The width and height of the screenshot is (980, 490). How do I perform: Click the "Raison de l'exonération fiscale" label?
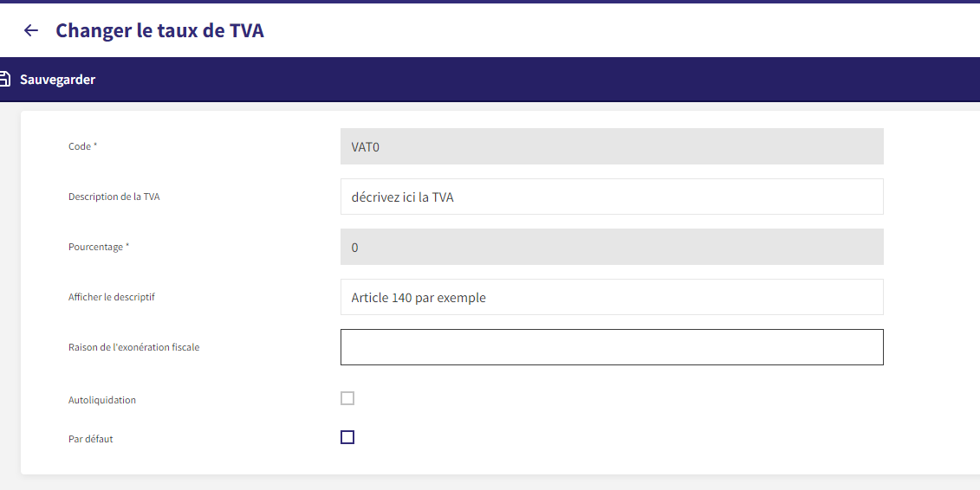[133, 347]
